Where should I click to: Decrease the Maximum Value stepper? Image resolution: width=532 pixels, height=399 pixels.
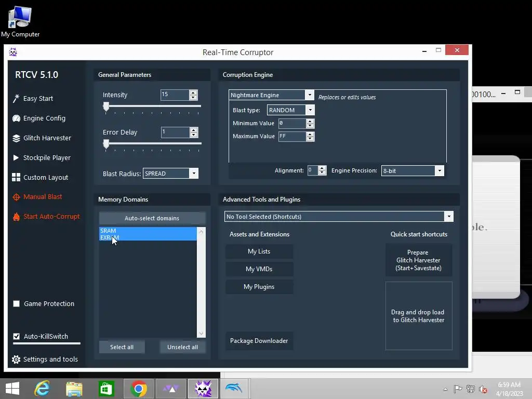point(310,138)
